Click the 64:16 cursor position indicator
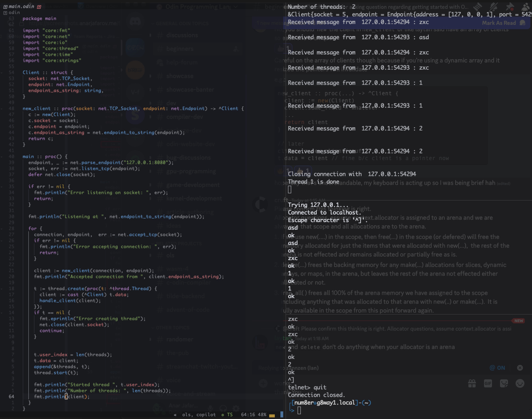 tap(248, 415)
